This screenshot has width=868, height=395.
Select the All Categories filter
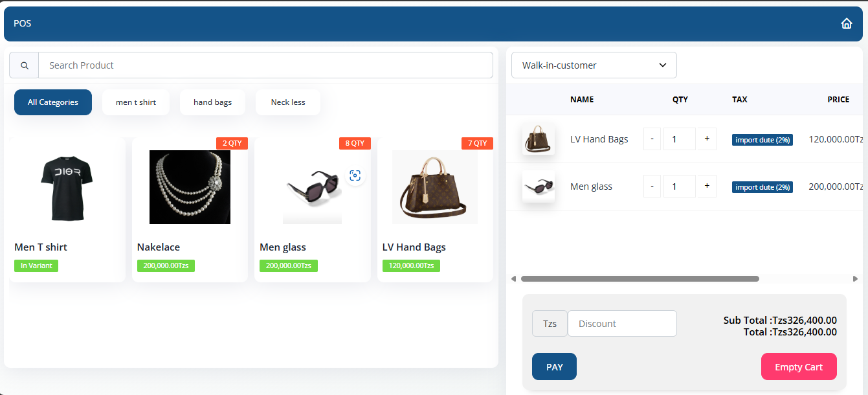(x=53, y=102)
